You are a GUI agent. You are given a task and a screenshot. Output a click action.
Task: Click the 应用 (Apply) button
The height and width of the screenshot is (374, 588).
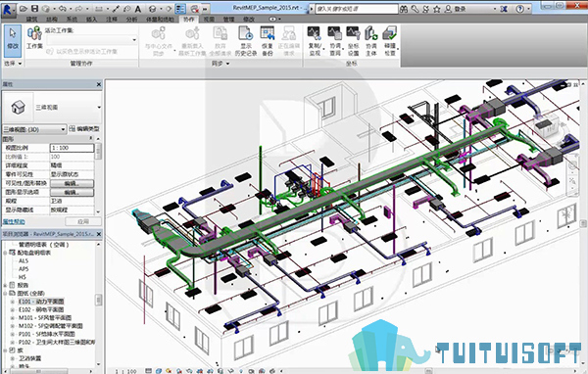(x=83, y=221)
